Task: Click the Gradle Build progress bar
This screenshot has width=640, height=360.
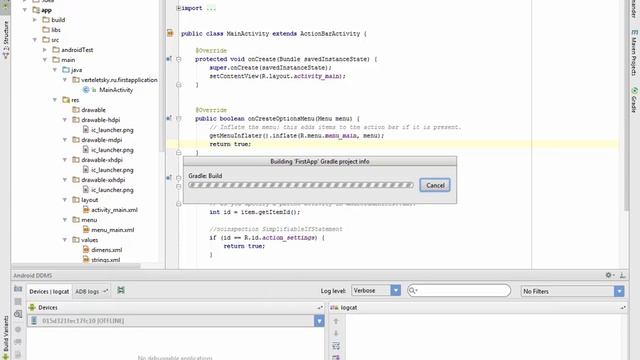Action: click(x=301, y=185)
